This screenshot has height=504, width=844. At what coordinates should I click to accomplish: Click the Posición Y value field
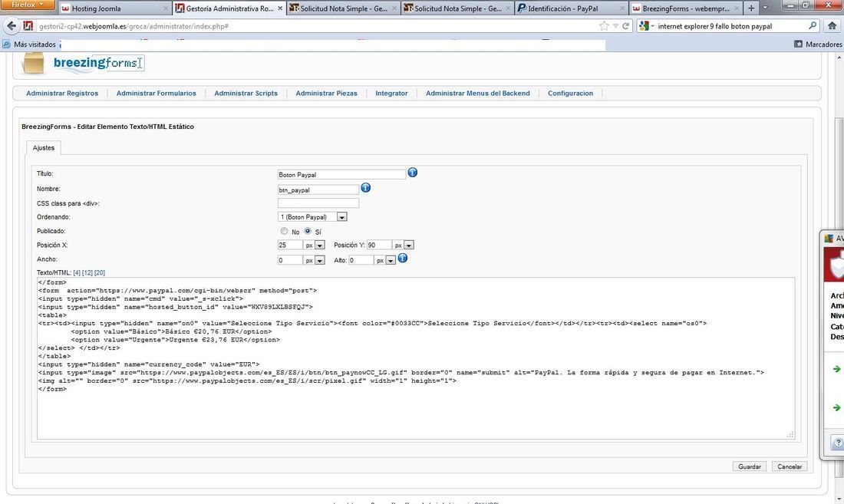click(x=379, y=245)
